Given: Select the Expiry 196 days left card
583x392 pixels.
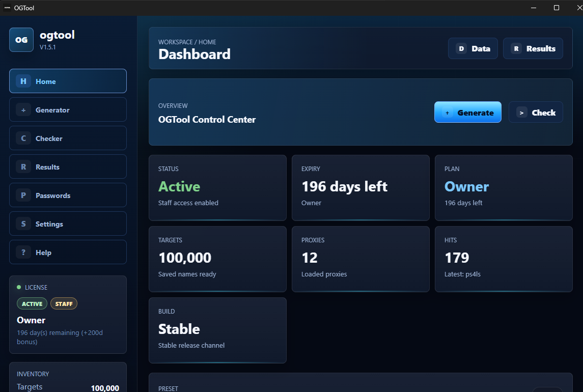Looking at the screenshot, I should (x=360, y=188).
